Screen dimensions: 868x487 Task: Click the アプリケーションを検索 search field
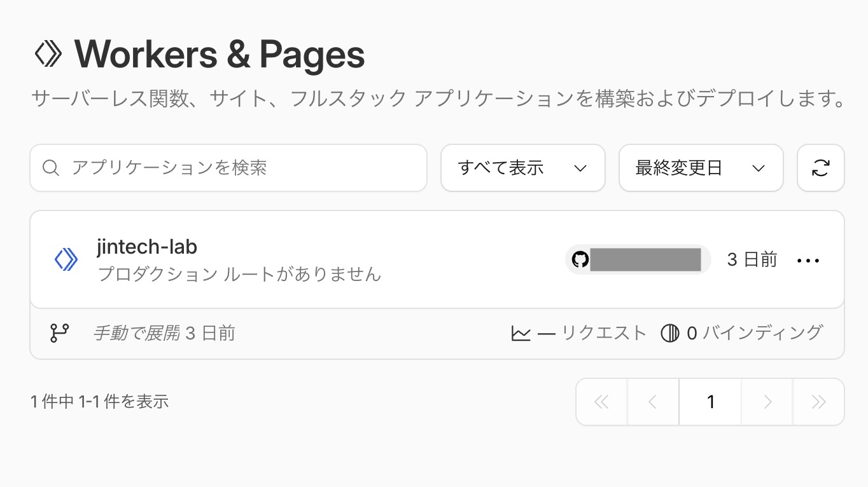228,168
